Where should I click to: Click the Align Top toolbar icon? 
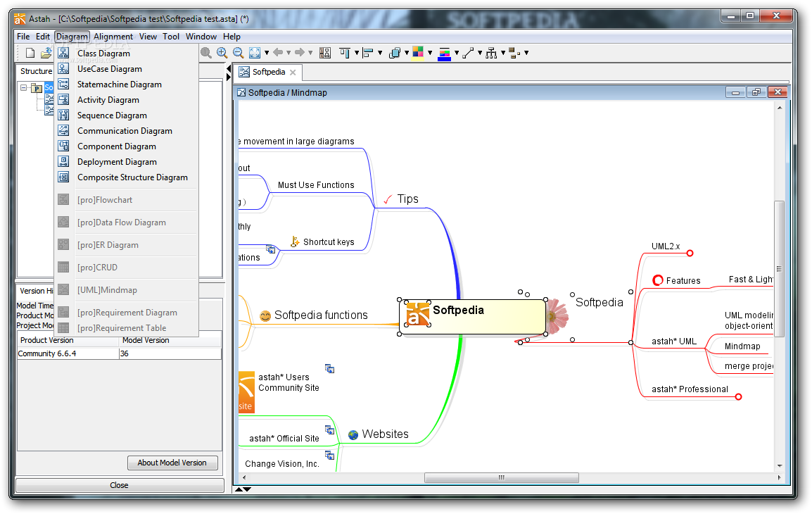coord(345,53)
